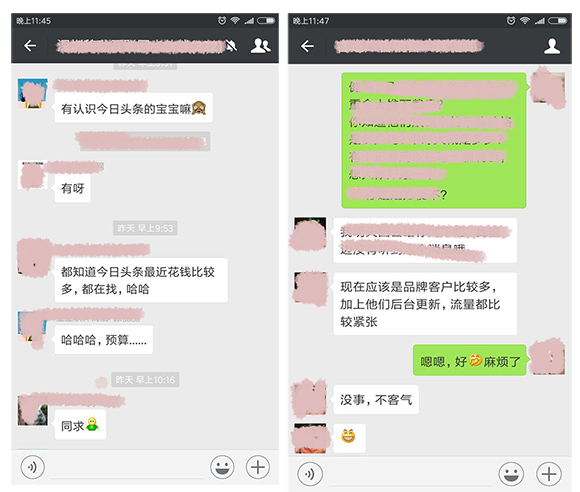Image resolution: width=580 pixels, height=492 pixels.
Task: Tap the back arrow in the left chat
Action: 30,46
